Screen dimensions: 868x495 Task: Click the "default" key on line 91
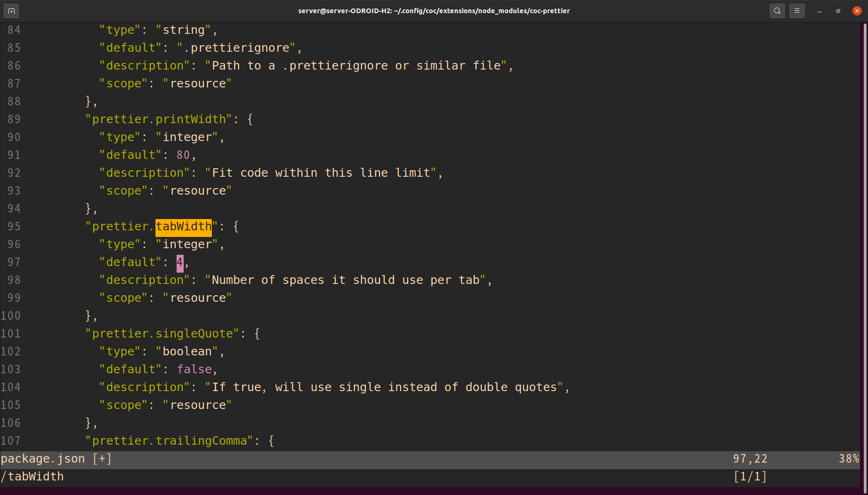[x=131, y=155]
